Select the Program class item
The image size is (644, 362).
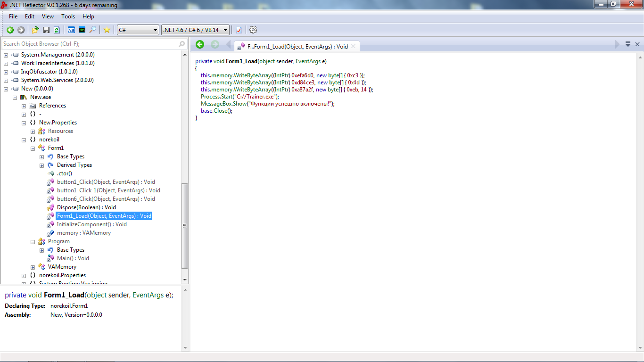(58, 241)
